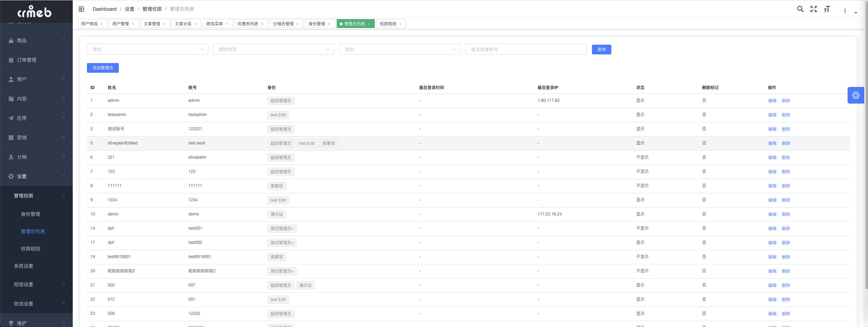The height and width of the screenshot is (327, 868).
Task: Click the crmeb logo
Action: point(34,12)
